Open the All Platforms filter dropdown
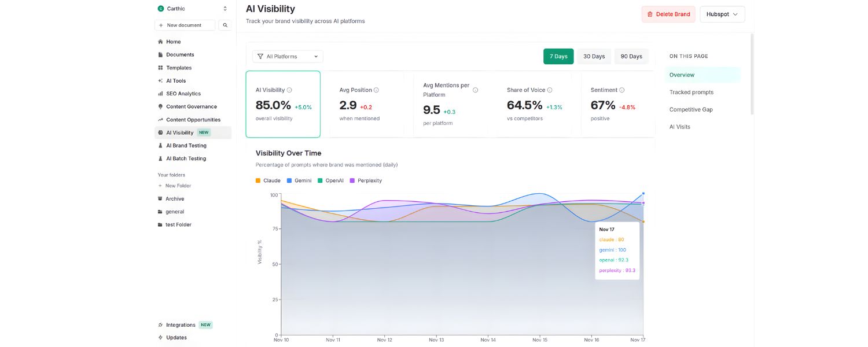The height and width of the screenshot is (347, 868). [x=287, y=56]
